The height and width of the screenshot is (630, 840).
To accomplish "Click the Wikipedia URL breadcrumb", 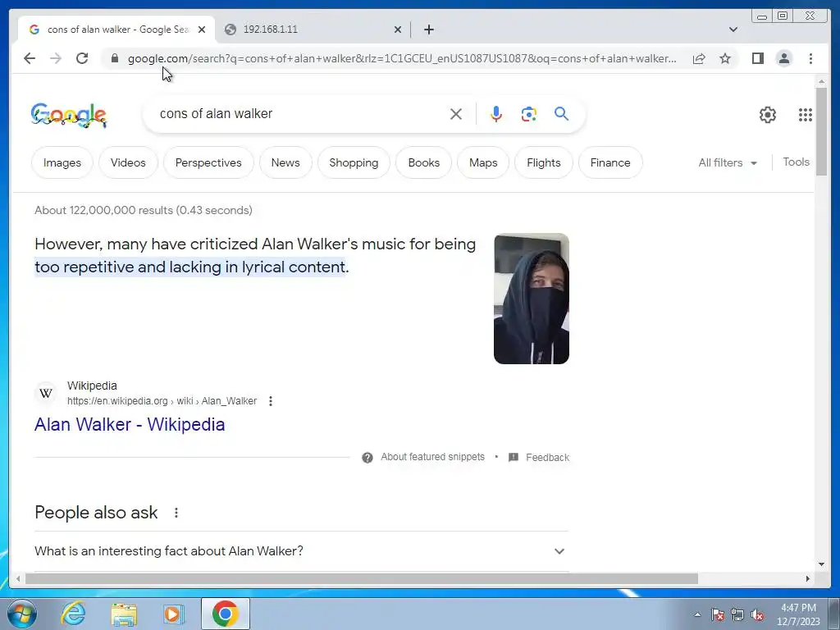I will pyautogui.click(x=162, y=400).
